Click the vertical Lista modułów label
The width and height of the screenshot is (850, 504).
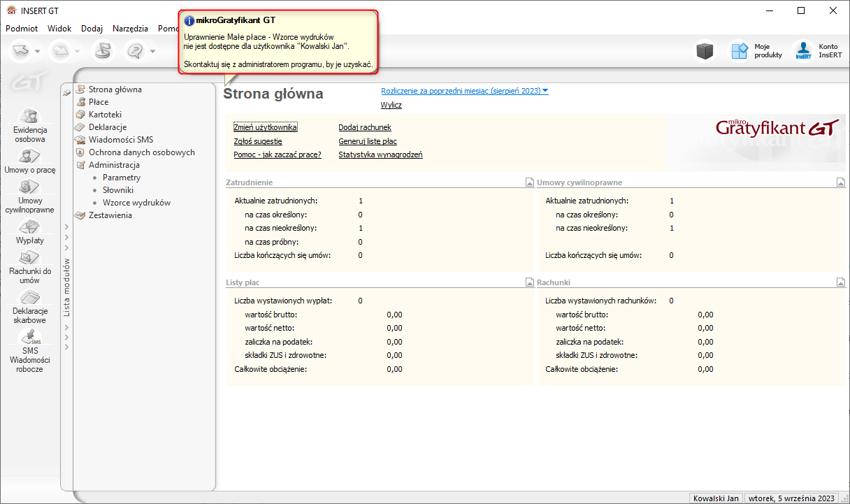click(x=67, y=287)
